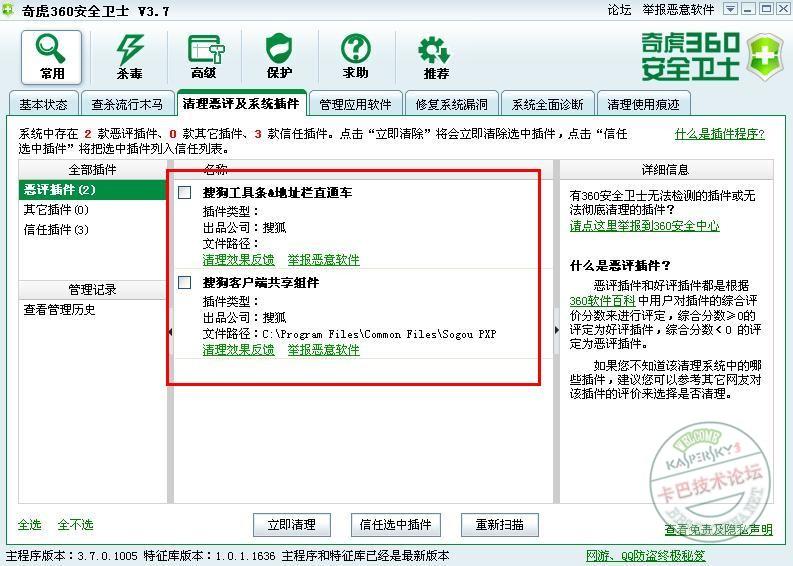This screenshot has height=566, width=793.
Task: Check the 搜狗工具条&地址栏直通车 plugin checkbox
Action: pos(185,192)
